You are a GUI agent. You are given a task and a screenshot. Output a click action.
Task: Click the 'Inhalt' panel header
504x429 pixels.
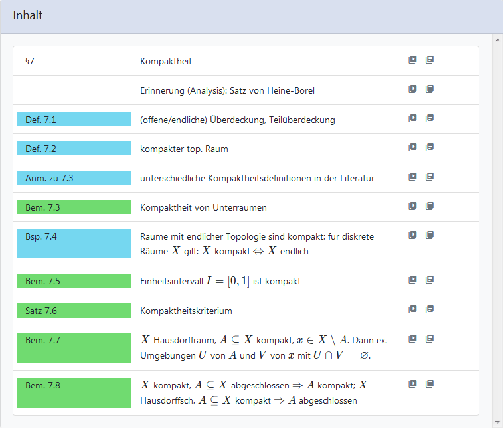point(27,15)
